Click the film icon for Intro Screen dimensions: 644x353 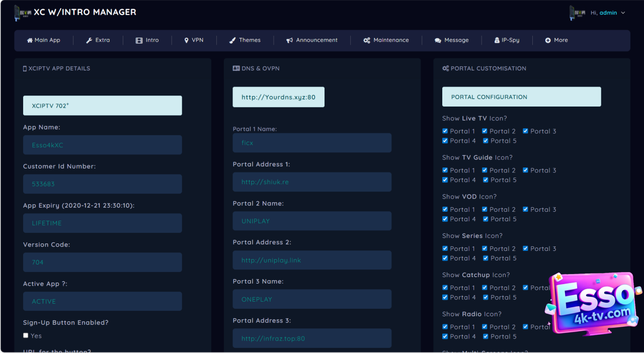coord(139,40)
